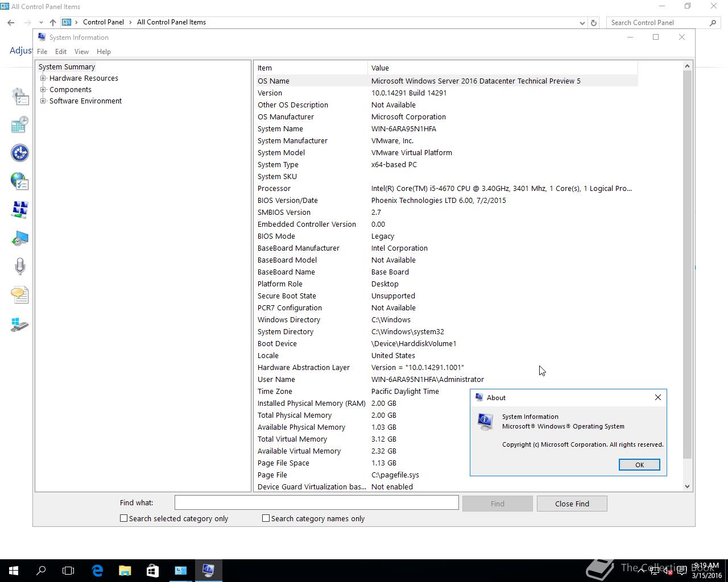The image size is (728, 582).
Task: Open recent locations dropdown arrow
Action: coord(40,23)
